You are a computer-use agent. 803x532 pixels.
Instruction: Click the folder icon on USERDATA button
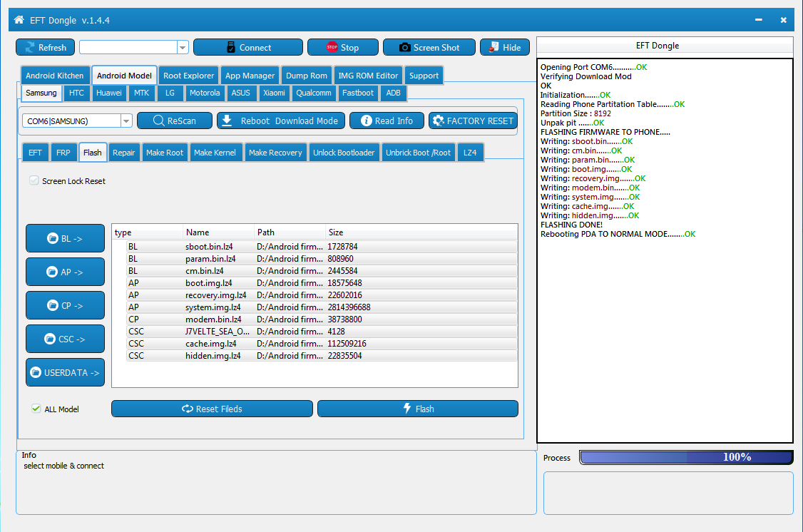coord(36,372)
